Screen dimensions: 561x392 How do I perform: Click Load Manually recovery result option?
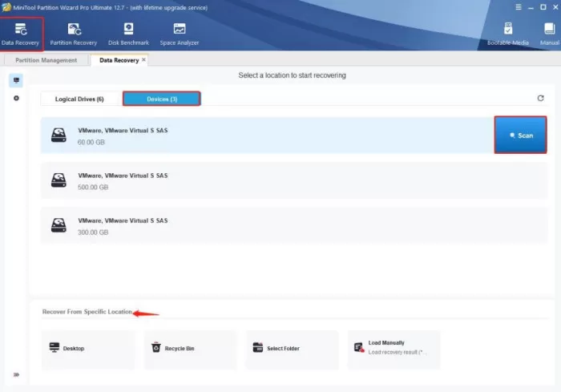point(394,349)
